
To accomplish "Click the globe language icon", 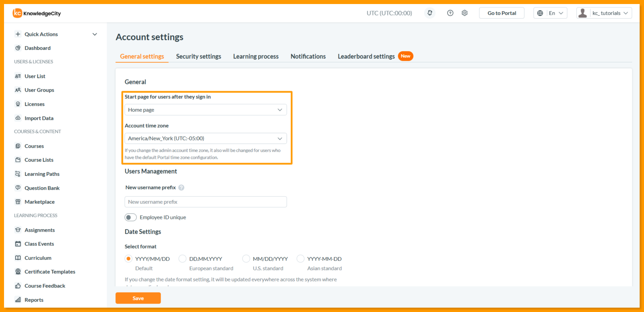I will pos(540,13).
